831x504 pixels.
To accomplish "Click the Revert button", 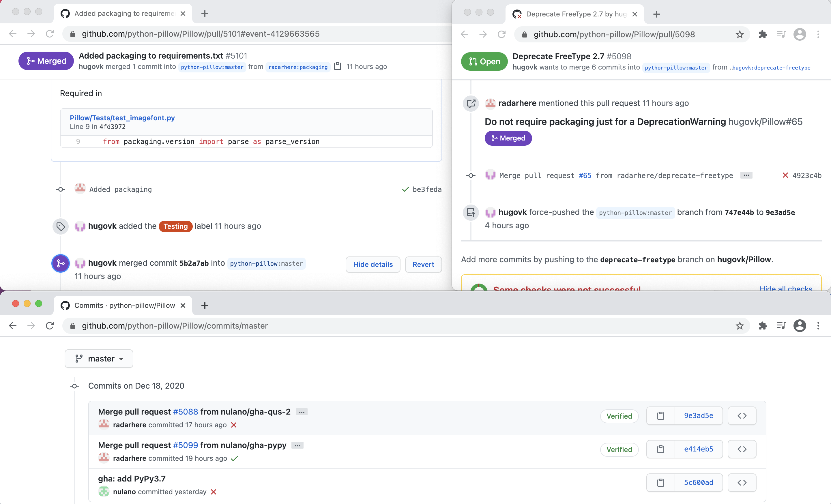I will click(x=423, y=264).
